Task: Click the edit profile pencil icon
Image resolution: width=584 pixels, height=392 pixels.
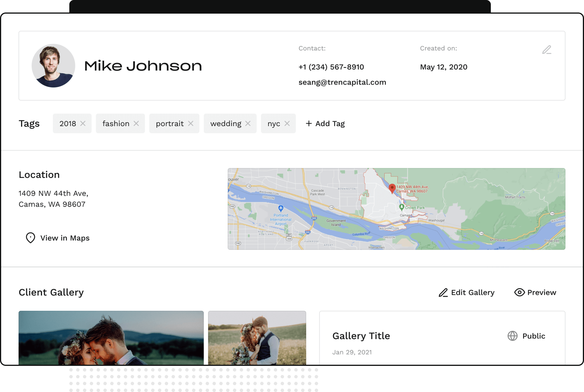Action: (x=547, y=50)
